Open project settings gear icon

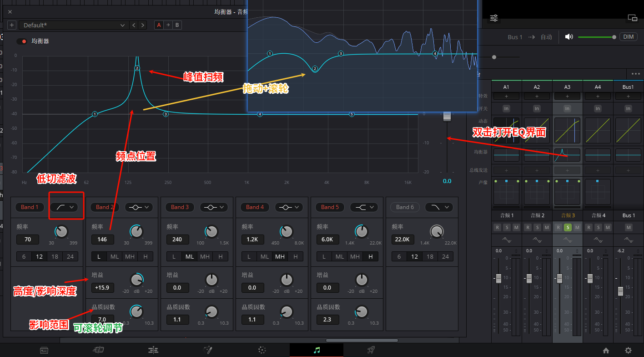click(x=629, y=350)
